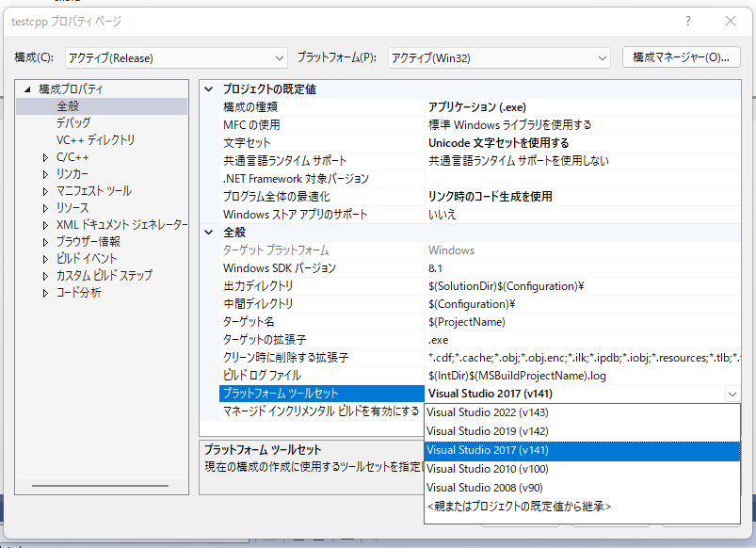The height and width of the screenshot is (548, 756).
Task: Choose Visual Studio 2019 (v142) toolset
Action: (582, 431)
